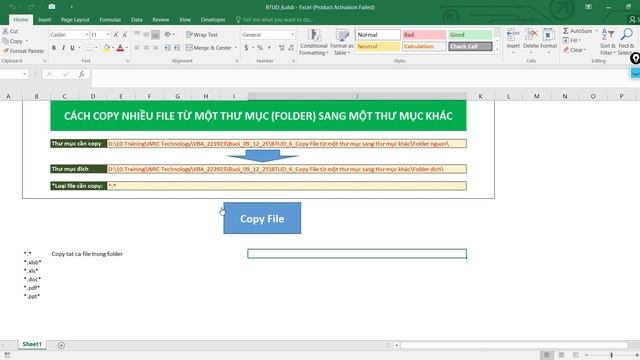The image size is (640, 360).
Task: Click the Align Right icon
Action: 155,48
